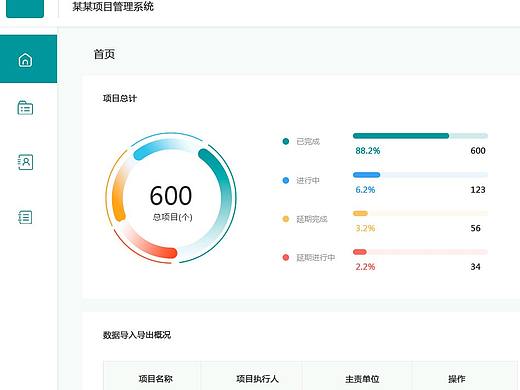
Task: Click the blue 6.2% progress bar
Action: (420, 175)
